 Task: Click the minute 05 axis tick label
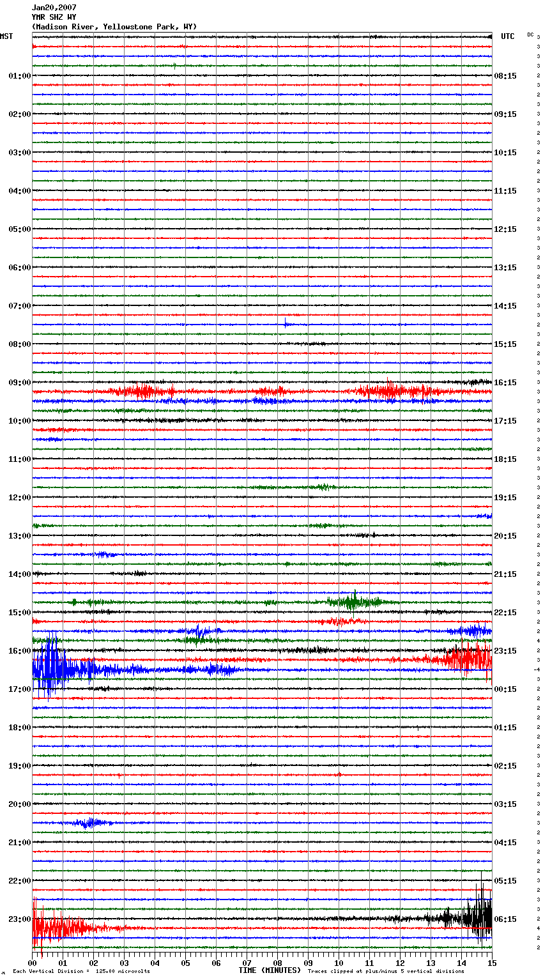click(185, 963)
